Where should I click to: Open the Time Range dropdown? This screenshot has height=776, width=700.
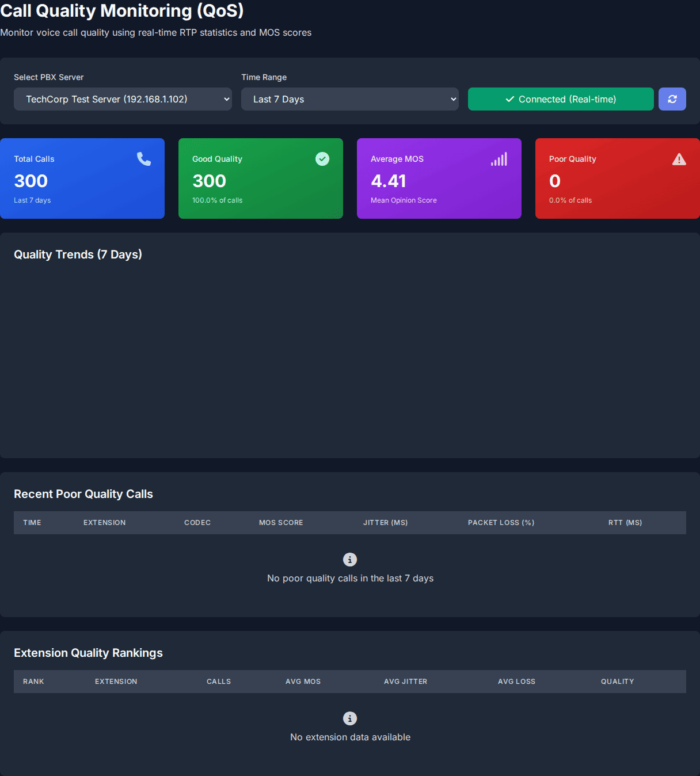tap(349, 99)
